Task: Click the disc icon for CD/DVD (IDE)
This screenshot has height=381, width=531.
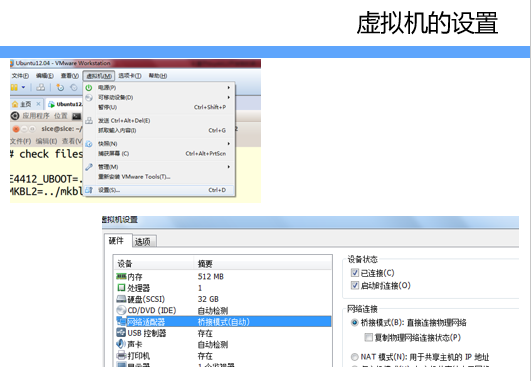Action: (121, 310)
